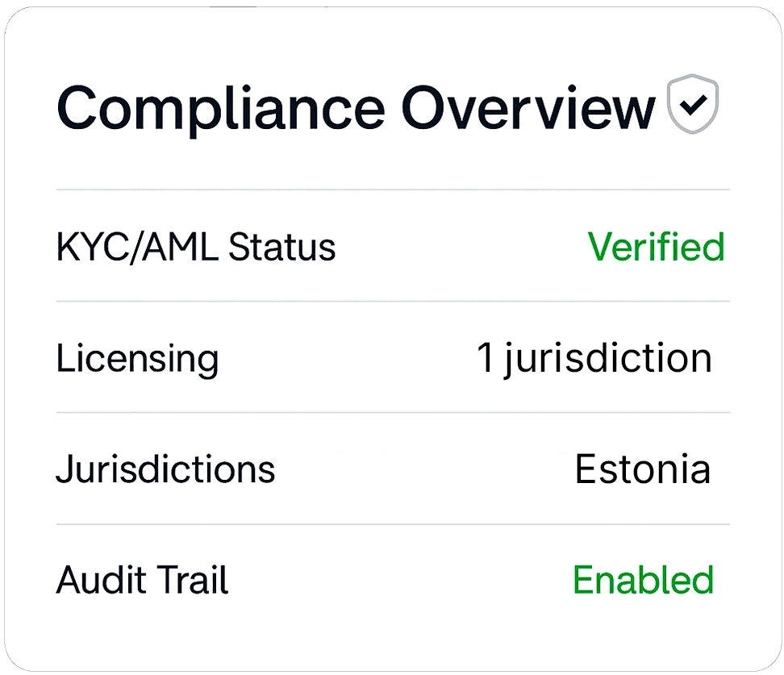Disable the Verified KYC/AML status

click(x=657, y=248)
